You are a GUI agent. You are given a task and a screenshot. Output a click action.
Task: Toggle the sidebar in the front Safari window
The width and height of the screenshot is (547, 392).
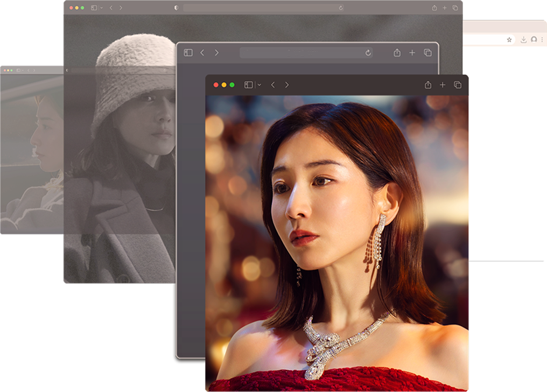tap(248, 85)
